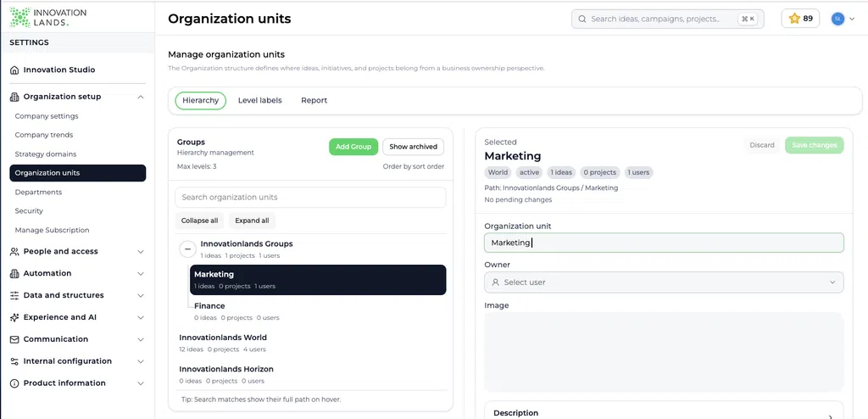Open Company trends in sidebar
This screenshot has height=419, width=868.
click(44, 135)
